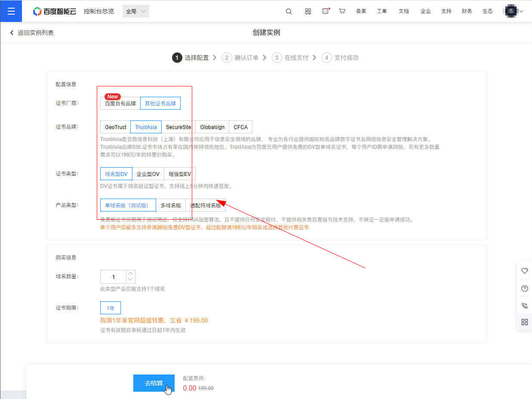Open 财务 in top navigation
Image resolution: width=532 pixels, height=399 pixels.
467,11
